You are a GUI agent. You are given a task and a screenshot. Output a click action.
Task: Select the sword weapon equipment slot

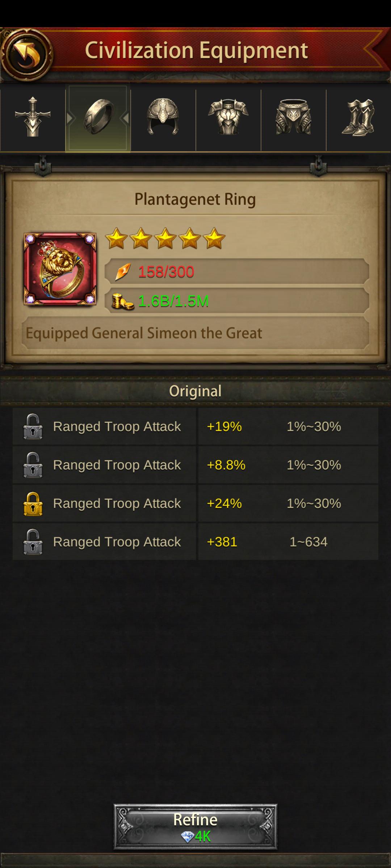pyautogui.click(x=33, y=118)
